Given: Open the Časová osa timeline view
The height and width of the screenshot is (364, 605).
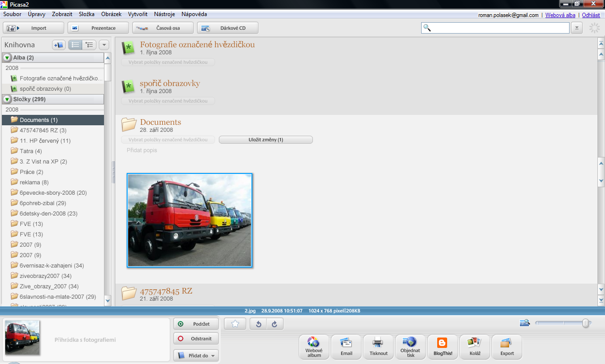Looking at the screenshot, I should (163, 28).
